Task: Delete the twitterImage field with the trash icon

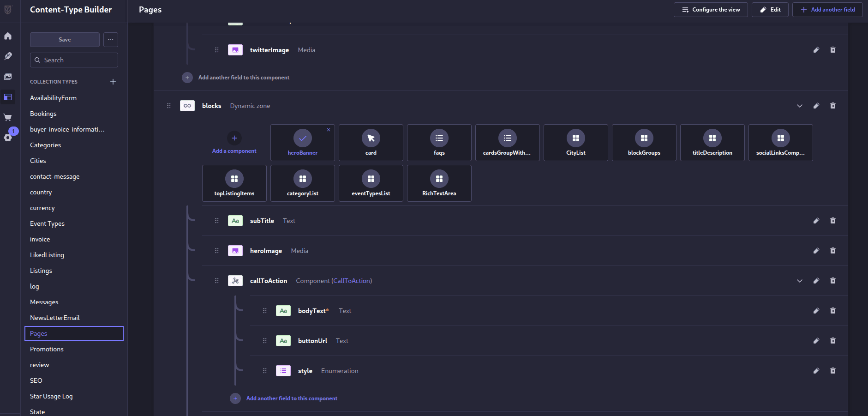Action: click(833, 50)
